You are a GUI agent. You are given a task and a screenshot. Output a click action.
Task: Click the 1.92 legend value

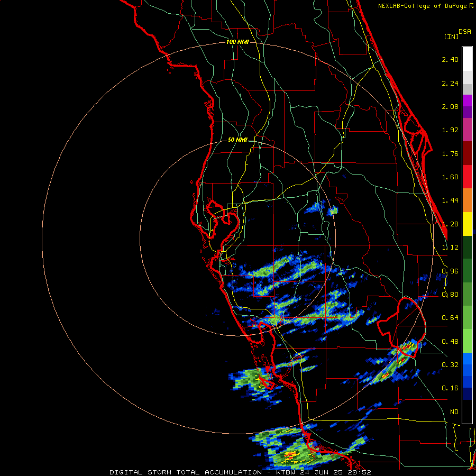[450, 130]
